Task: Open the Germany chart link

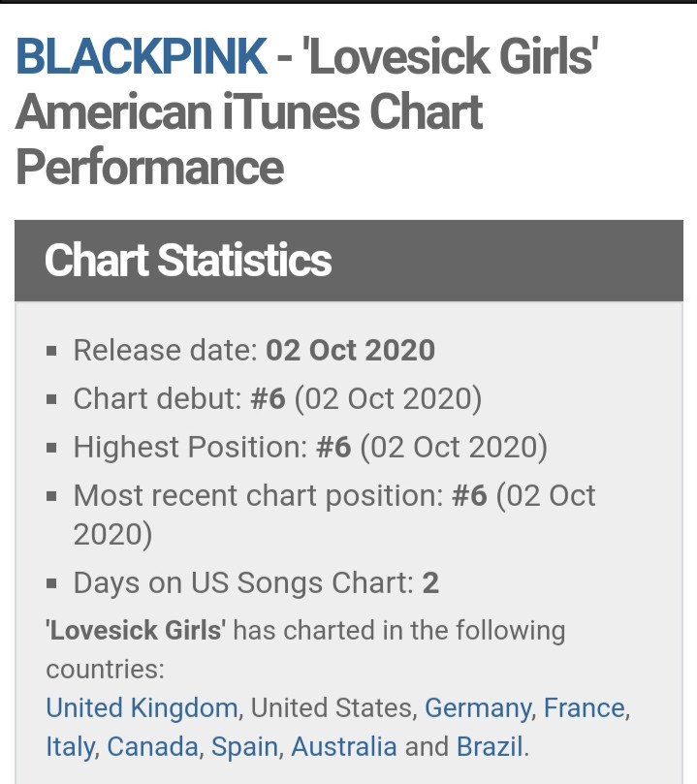Action: point(478,708)
